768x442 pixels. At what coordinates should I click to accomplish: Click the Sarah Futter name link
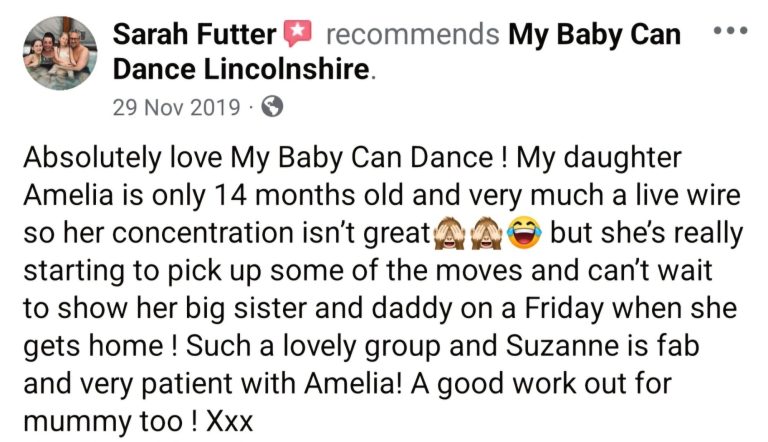click(194, 35)
